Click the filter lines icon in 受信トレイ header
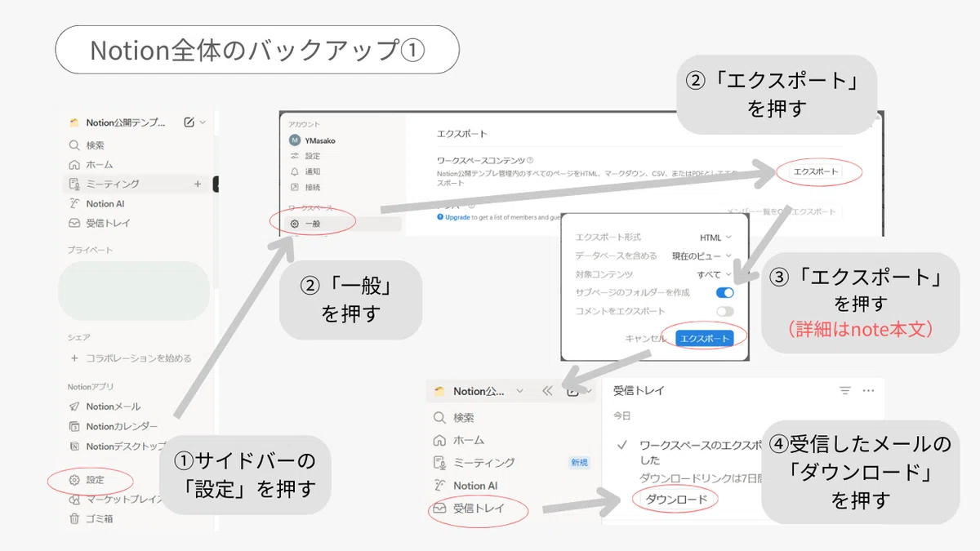Image resolution: width=980 pixels, height=551 pixels. pyautogui.click(x=845, y=391)
